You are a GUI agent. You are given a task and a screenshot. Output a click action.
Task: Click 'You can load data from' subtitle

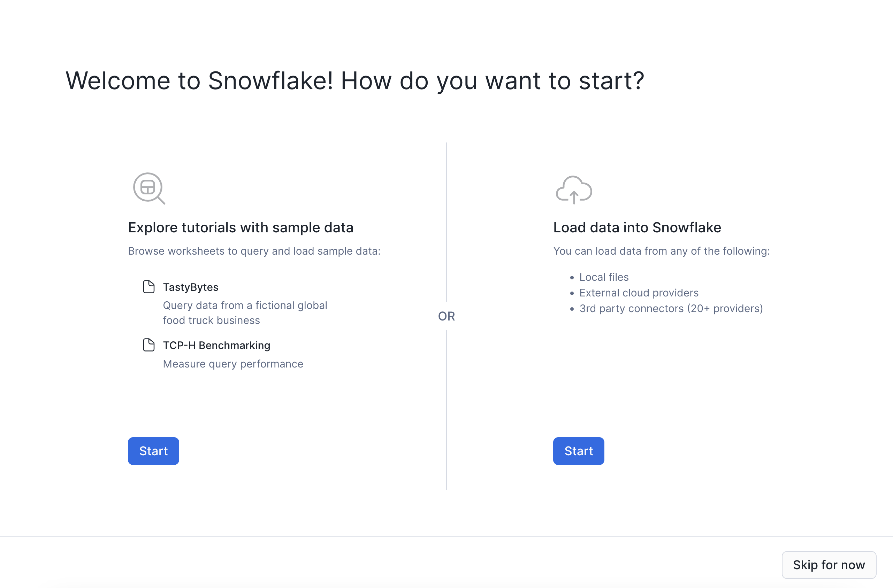(661, 251)
